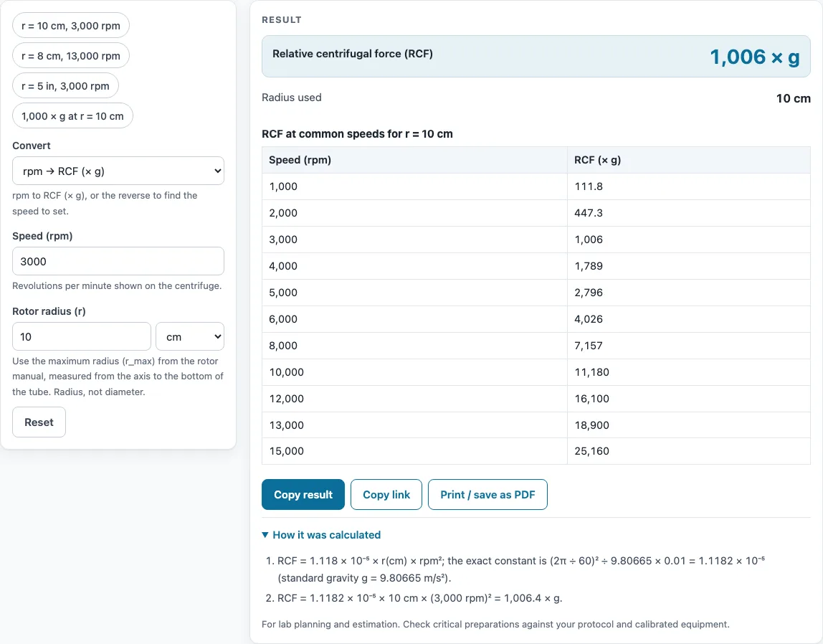Apply preset 1,000 × g at r = 10 cm
This screenshot has height=644, width=823.
(72, 116)
